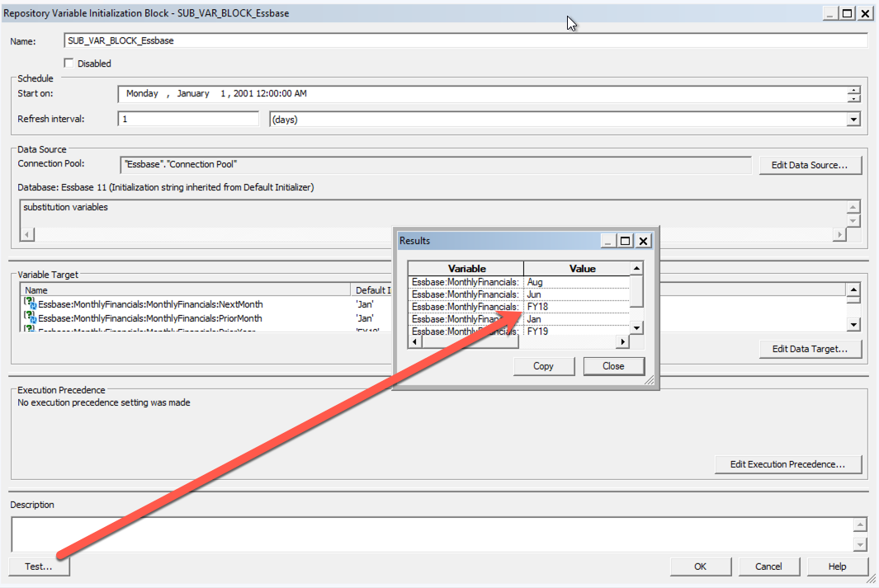The width and height of the screenshot is (879, 588).
Task: Open Edit Data Target...
Action: tap(810, 349)
